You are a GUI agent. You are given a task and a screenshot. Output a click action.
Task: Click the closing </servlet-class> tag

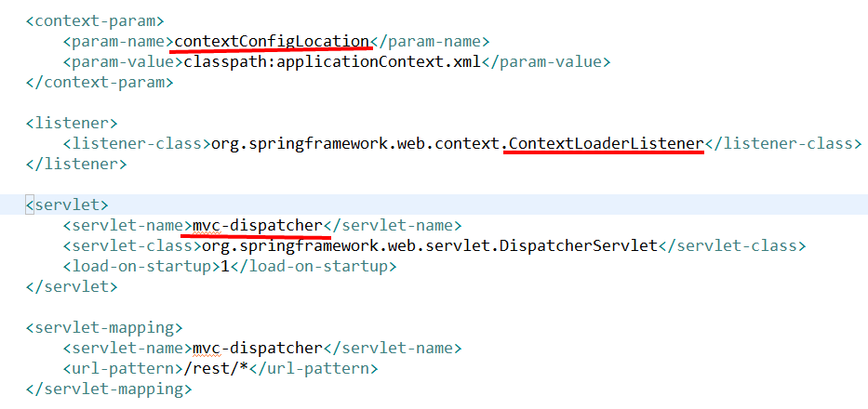(731, 245)
